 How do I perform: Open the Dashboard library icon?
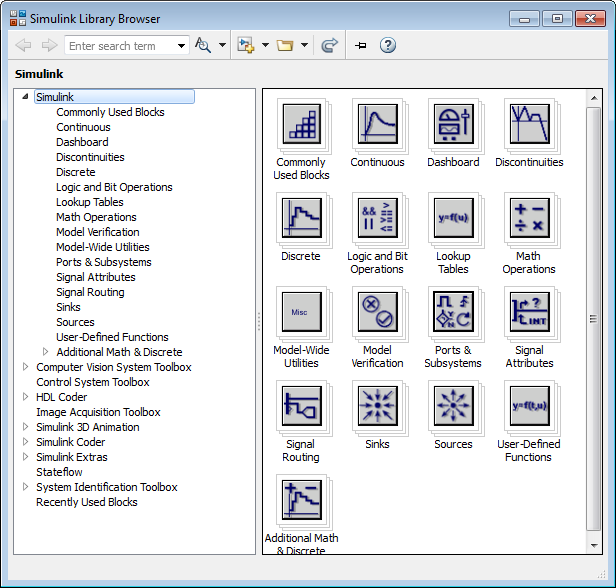[453, 124]
